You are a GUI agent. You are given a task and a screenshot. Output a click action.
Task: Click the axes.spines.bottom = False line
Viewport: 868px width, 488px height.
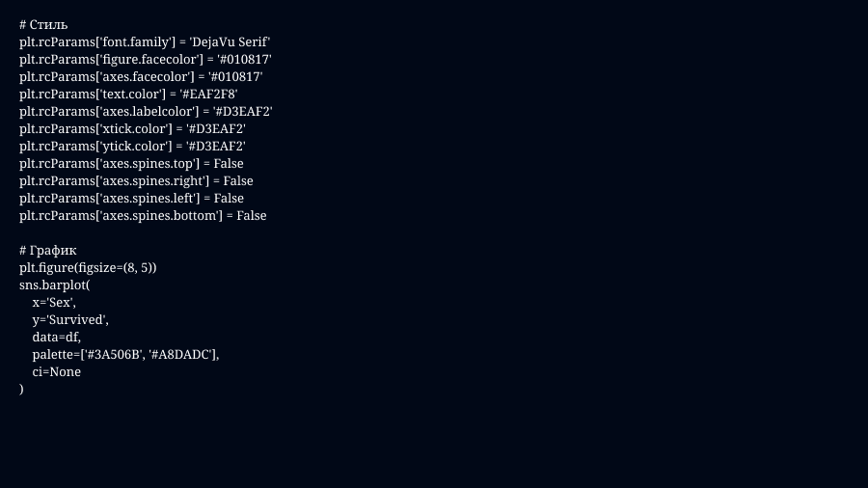143,215
